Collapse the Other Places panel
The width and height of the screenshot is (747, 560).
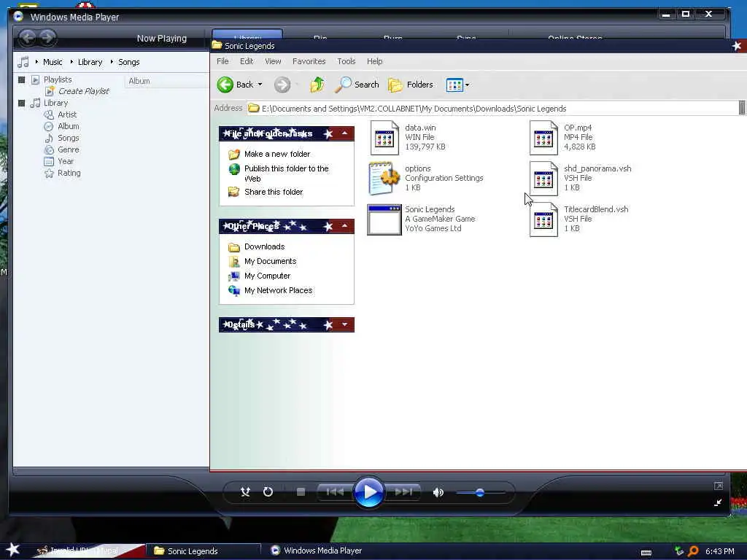tap(344, 226)
